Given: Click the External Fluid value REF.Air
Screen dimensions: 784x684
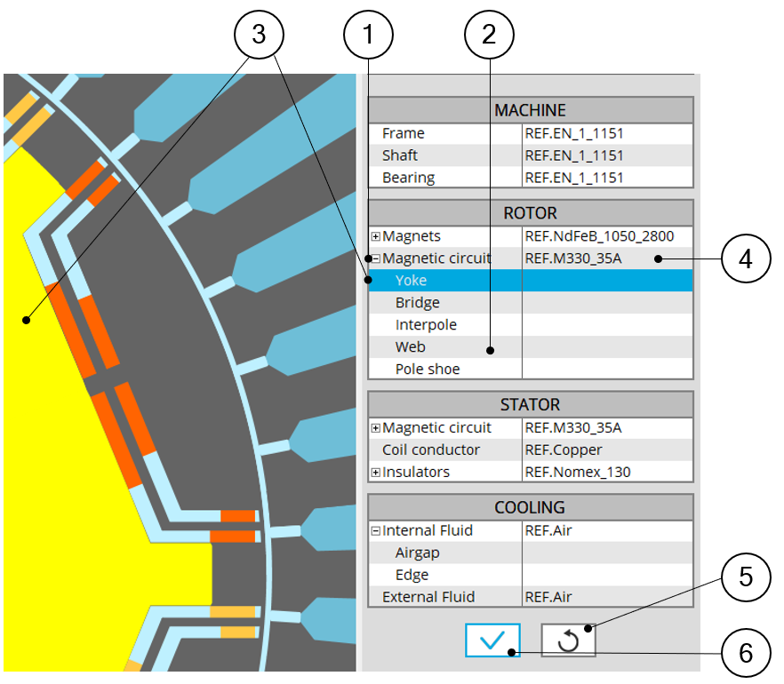Looking at the screenshot, I should click(548, 598).
